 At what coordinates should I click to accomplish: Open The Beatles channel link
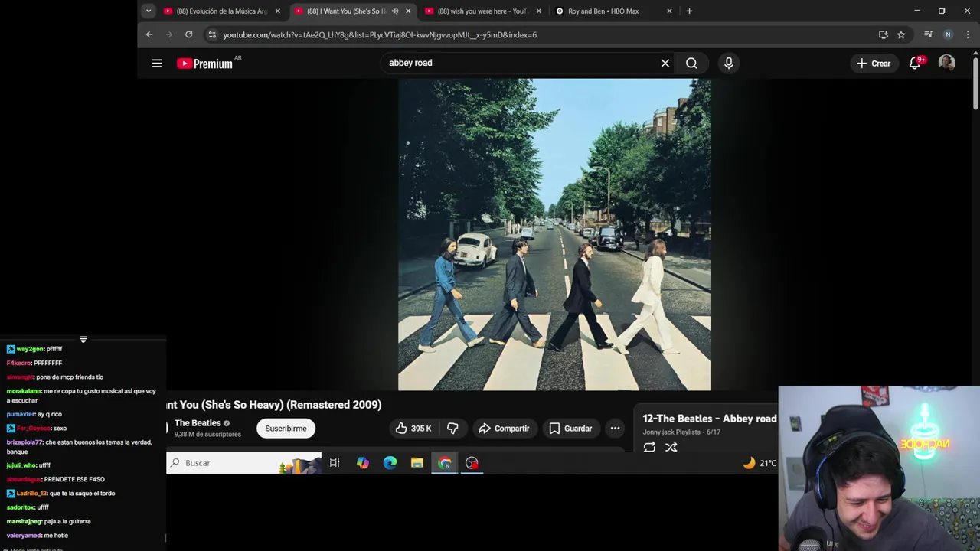pyautogui.click(x=198, y=422)
